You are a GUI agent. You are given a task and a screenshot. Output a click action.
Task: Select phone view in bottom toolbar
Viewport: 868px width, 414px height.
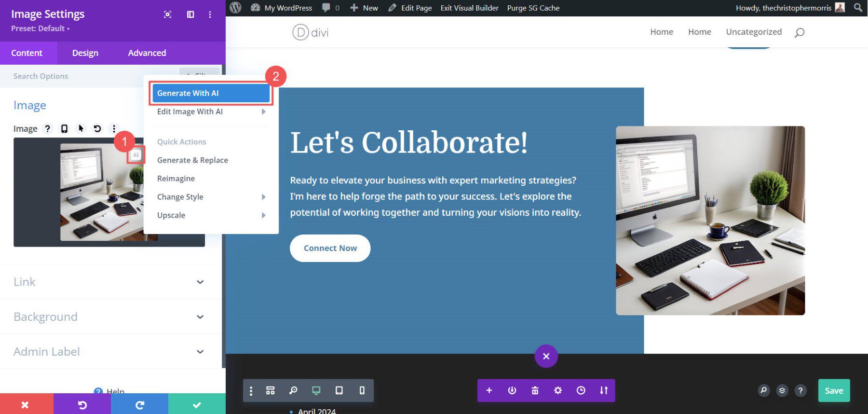(362, 390)
